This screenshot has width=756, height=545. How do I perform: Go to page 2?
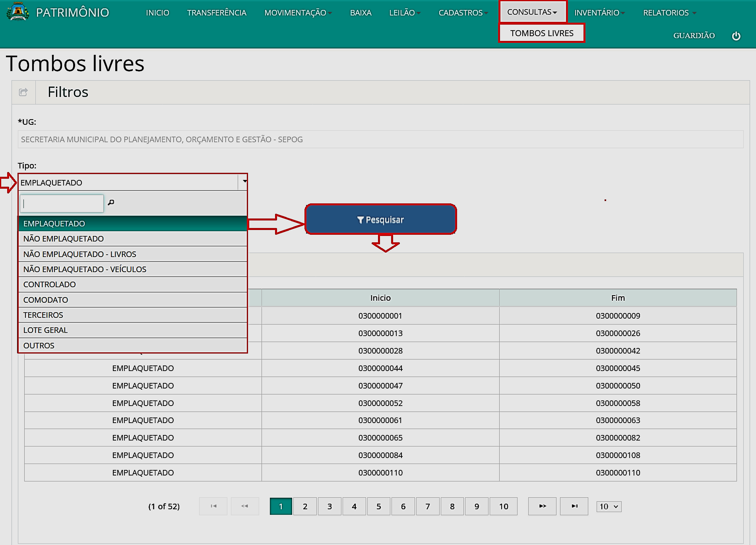(x=305, y=506)
